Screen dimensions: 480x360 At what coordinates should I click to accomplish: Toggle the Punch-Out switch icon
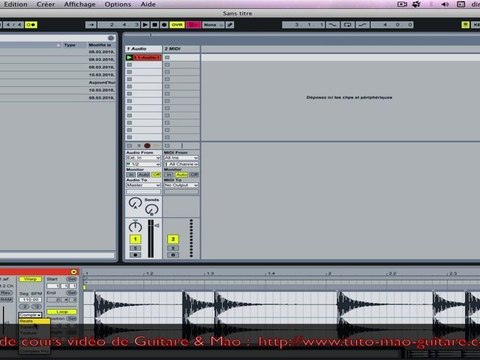[363, 25]
